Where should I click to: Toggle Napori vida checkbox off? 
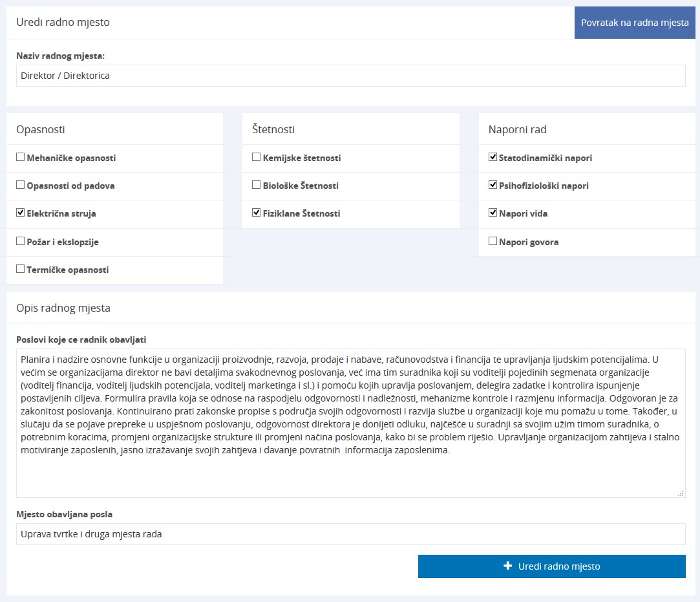(493, 213)
